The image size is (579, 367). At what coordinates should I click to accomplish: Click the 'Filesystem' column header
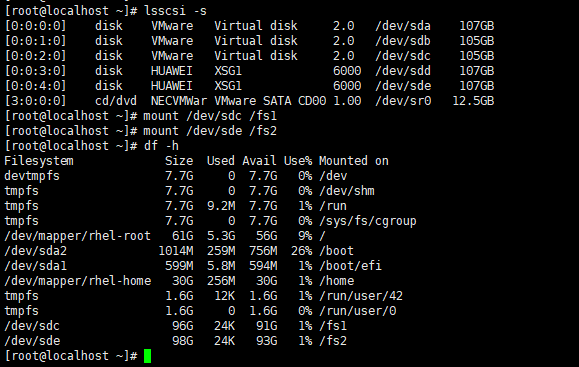(x=39, y=161)
